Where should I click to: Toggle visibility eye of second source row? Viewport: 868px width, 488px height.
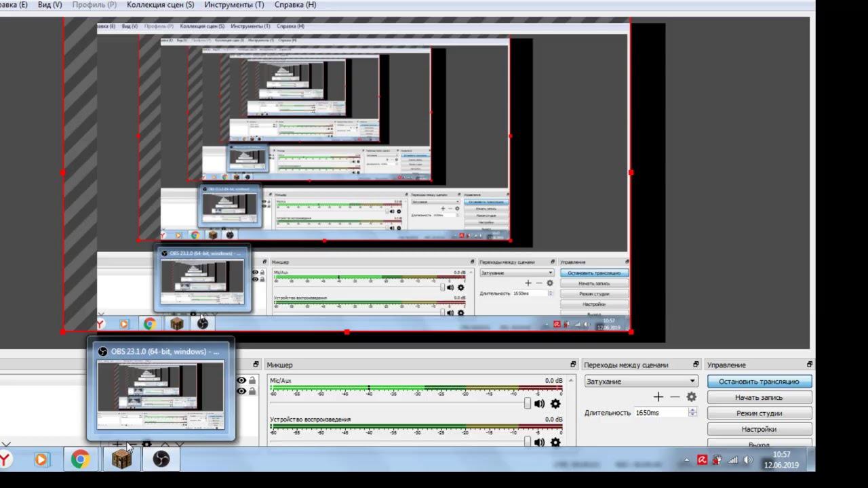coord(241,391)
